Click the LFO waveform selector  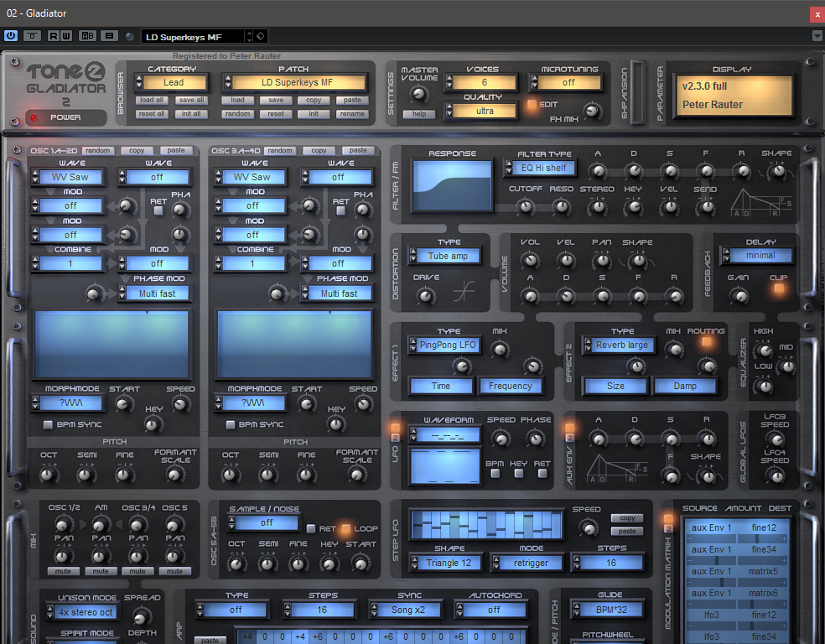(x=445, y=434)
